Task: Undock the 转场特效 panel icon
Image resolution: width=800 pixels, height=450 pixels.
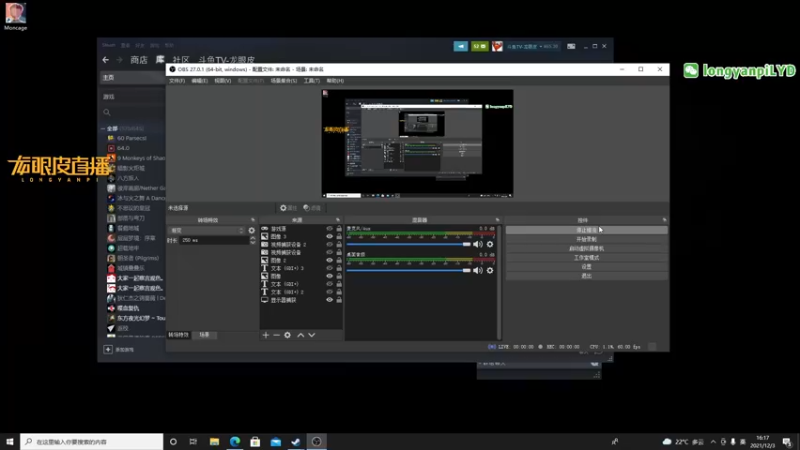Action: click(253, 220)
